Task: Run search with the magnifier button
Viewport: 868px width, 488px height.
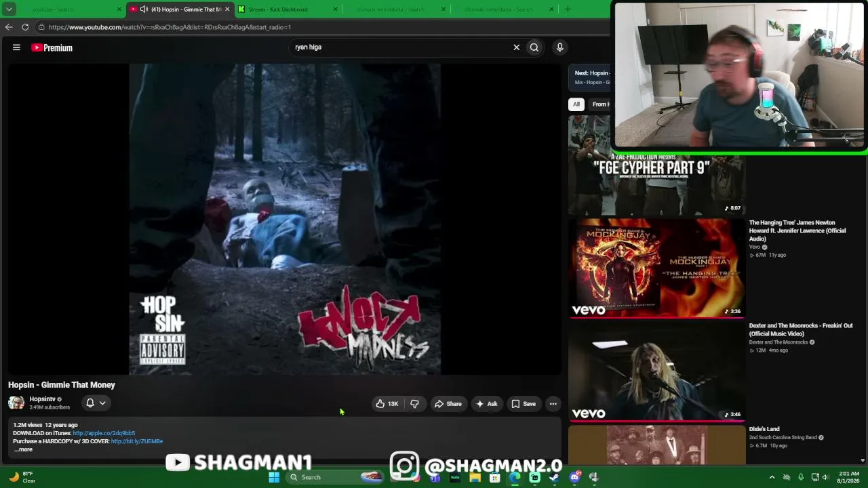Action: [x=534, y=47]
